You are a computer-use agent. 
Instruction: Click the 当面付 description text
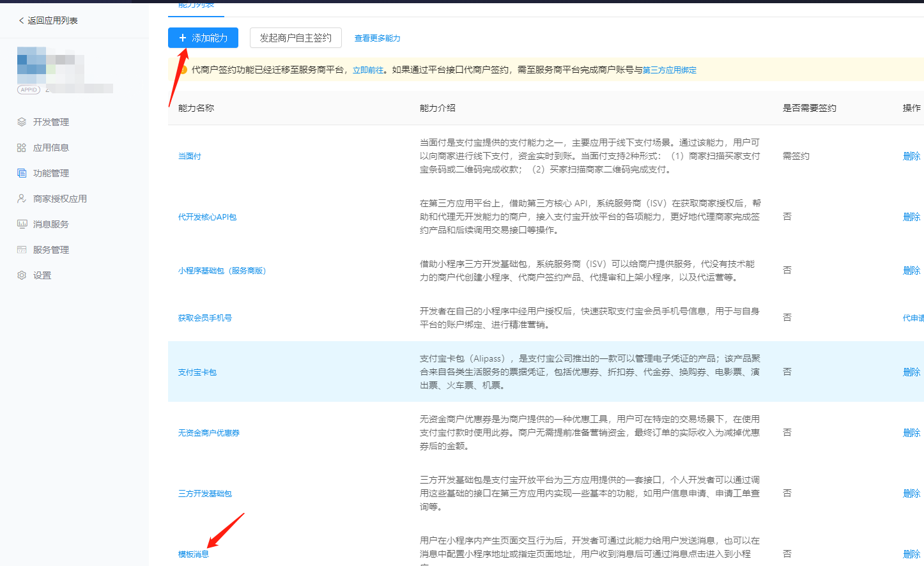[590, 156]
